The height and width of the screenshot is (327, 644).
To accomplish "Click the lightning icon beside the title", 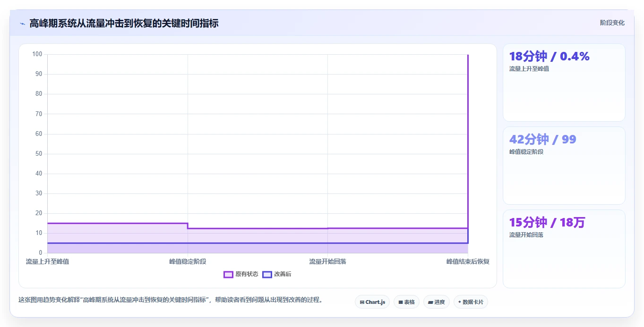I will click(x=22, y=24).
